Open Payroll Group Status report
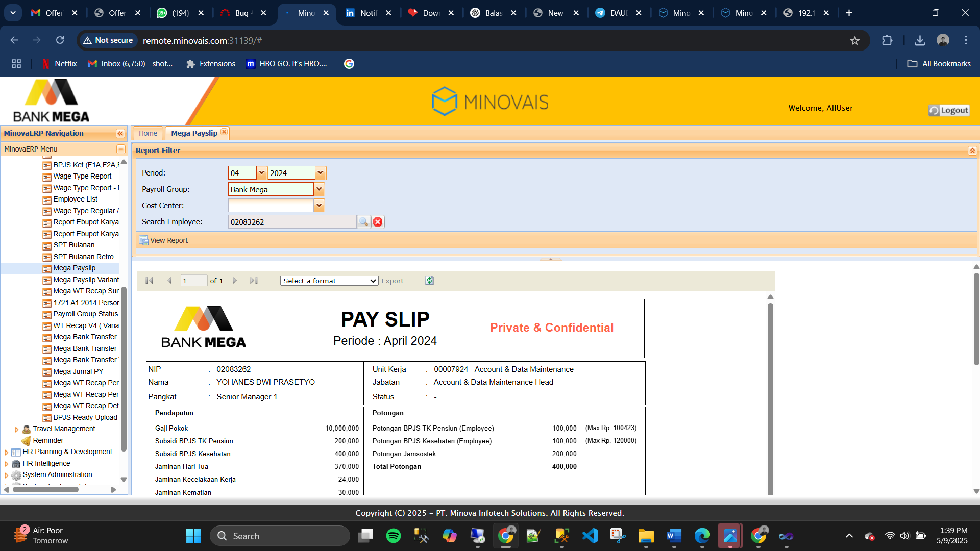 tap(85, 314)
